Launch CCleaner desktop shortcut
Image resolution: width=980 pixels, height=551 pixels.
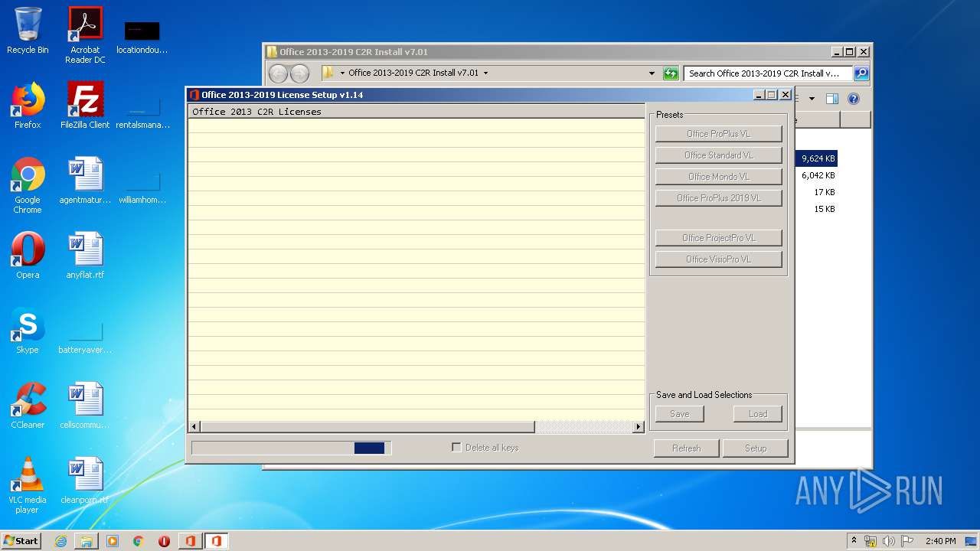28,406
